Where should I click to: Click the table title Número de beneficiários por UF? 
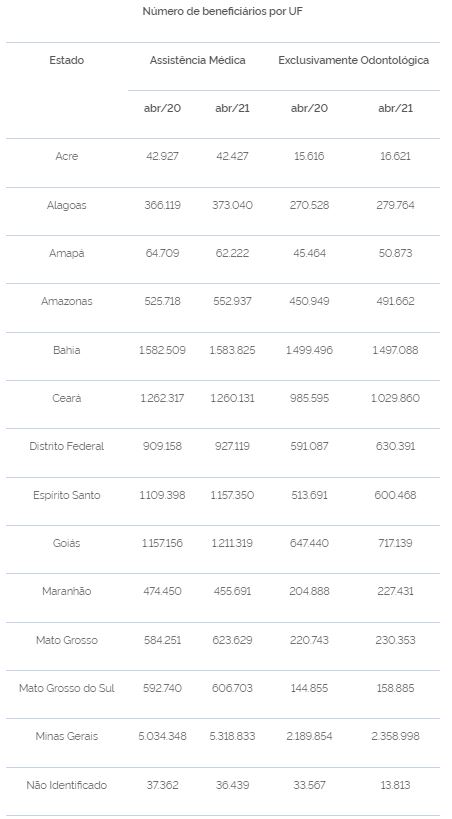point(223,11)
